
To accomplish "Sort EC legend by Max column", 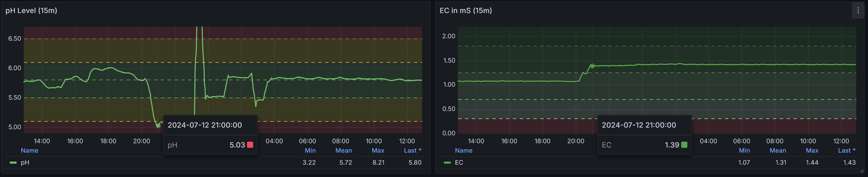I will point(812,151).
